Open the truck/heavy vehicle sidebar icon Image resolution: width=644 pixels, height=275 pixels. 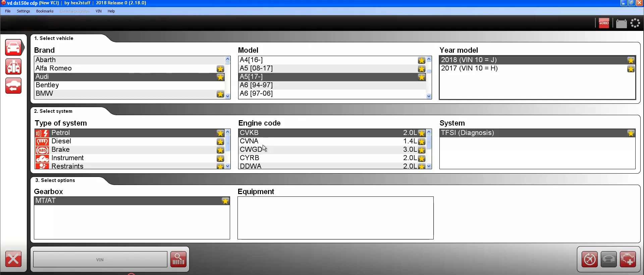pyautogui.click(x=13, y=66)
